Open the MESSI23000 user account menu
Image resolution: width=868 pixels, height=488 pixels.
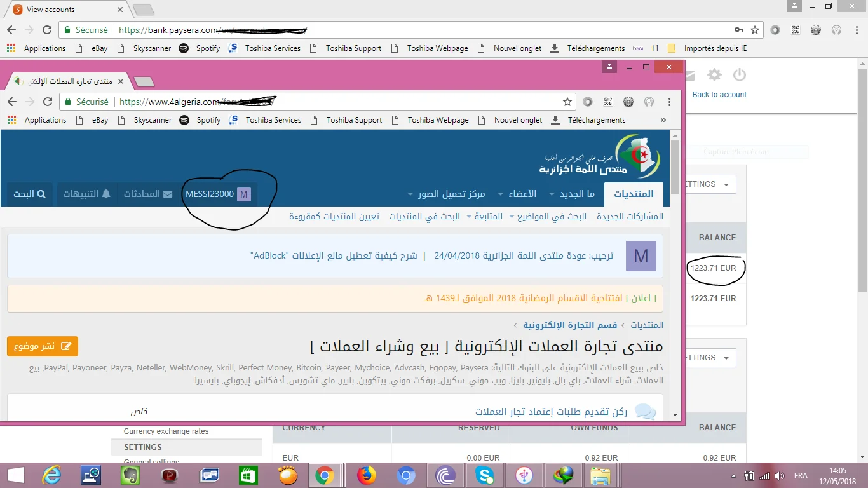pos(217,194)
